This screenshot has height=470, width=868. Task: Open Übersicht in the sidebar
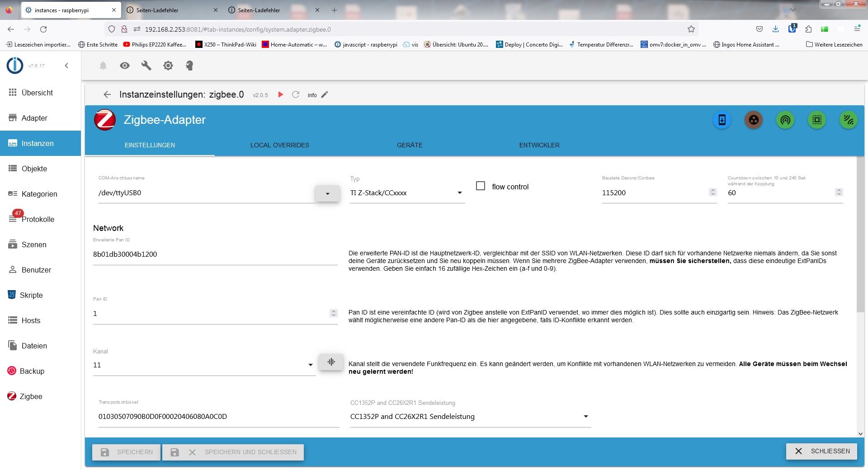point(41,93)
